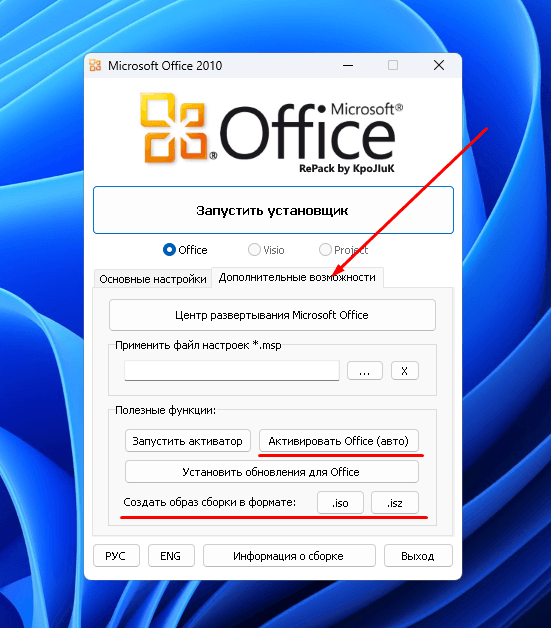Select the Office radio button

tap(185, 250)
